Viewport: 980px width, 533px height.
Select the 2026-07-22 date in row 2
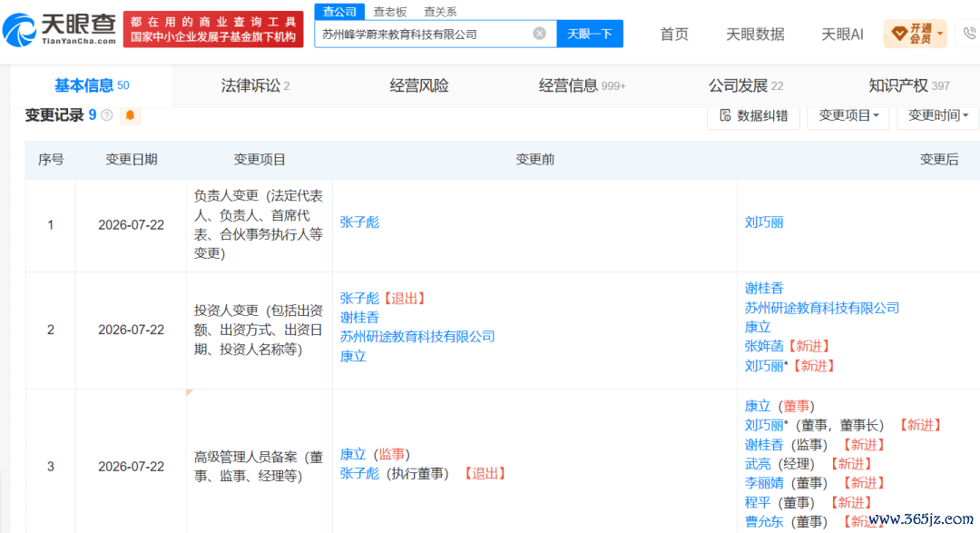pos(132,330)
